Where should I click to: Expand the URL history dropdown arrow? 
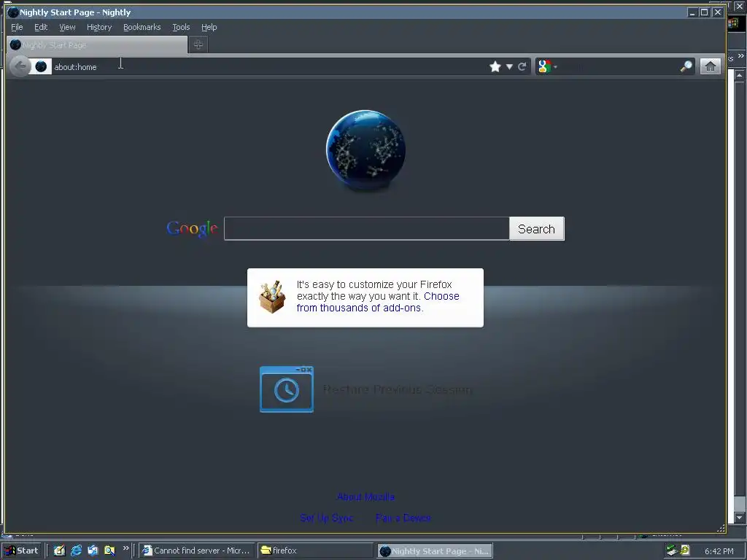coord(509,66)
